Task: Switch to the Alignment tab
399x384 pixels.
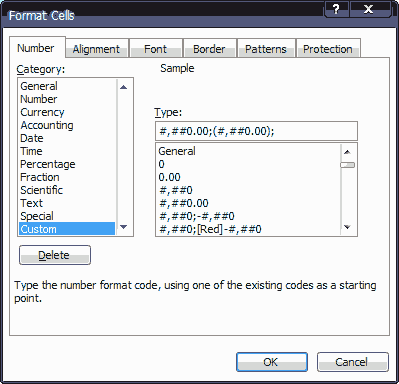Action: 96,49
